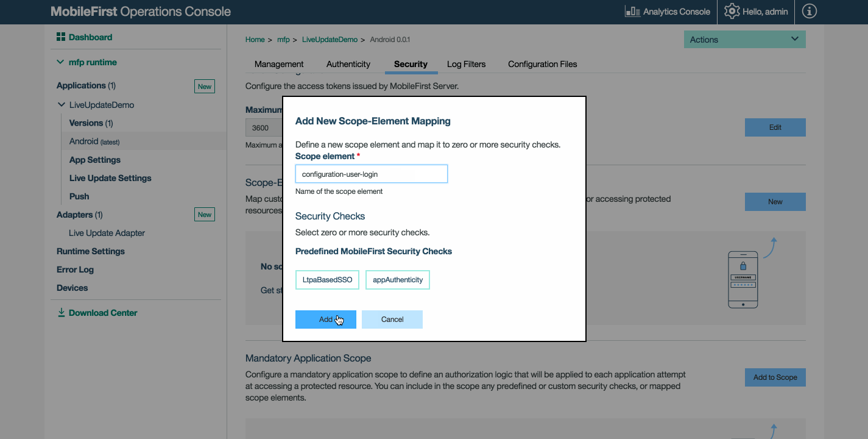The width and height of the screenshot is (868, 439).
Task: Open the Download Center link
Action: [103, 313]
